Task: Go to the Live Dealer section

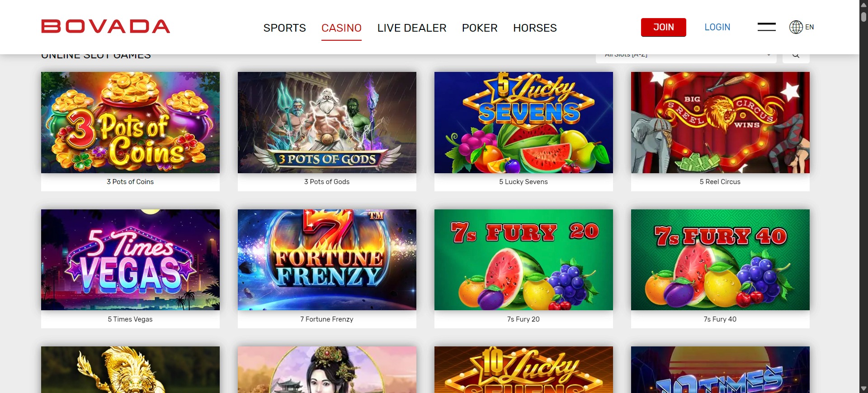Action: coord(411,28)
